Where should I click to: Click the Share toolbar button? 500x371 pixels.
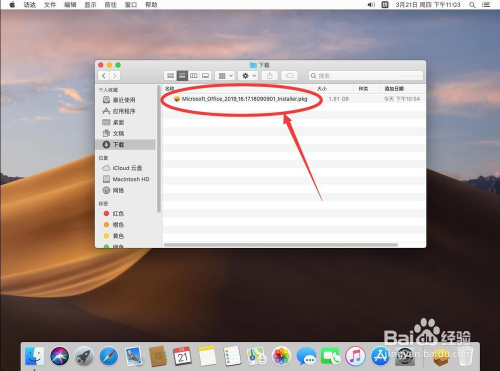(x=270, y=76)
